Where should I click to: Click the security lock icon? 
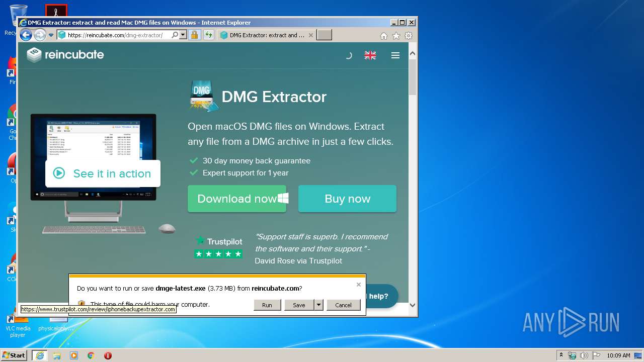click(194, 35)
